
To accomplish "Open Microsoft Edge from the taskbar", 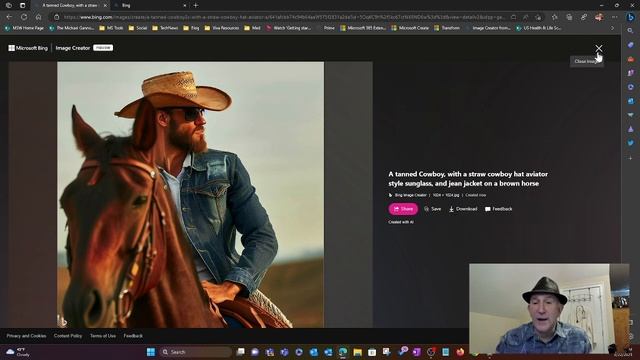I will 343,352.
